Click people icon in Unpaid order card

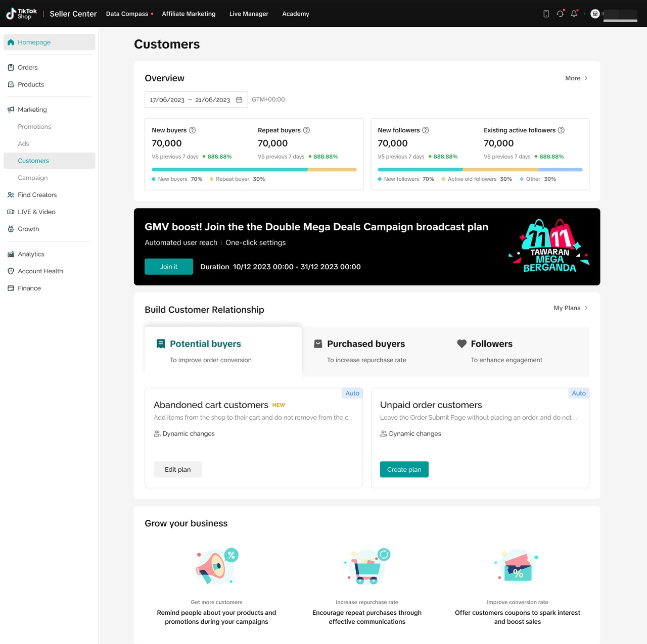384,434
